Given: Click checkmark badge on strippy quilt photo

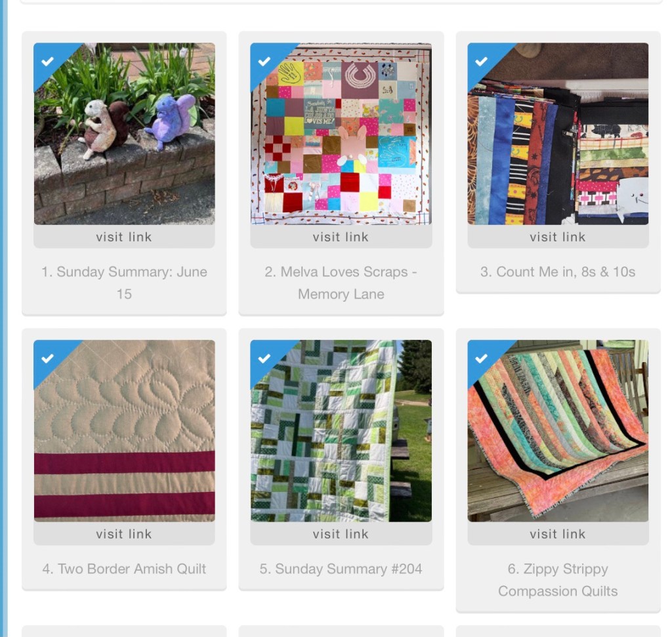Looking at the screenshot, I should (x=481, y=358).
